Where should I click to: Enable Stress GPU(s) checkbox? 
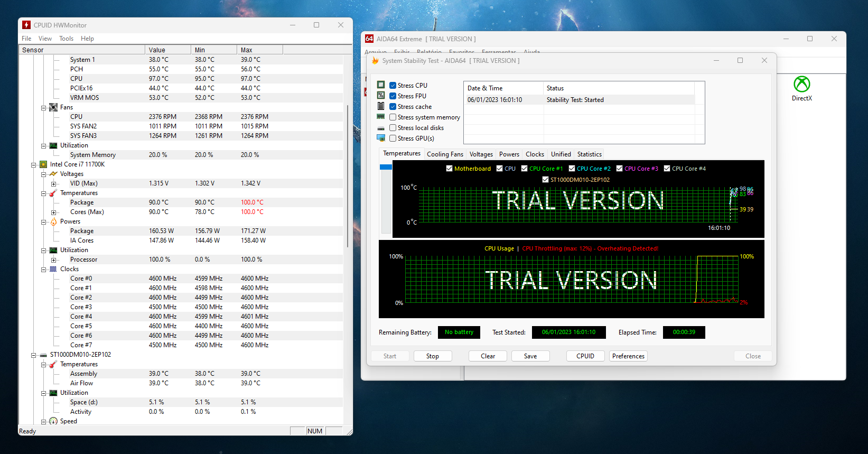pos(393,138)
